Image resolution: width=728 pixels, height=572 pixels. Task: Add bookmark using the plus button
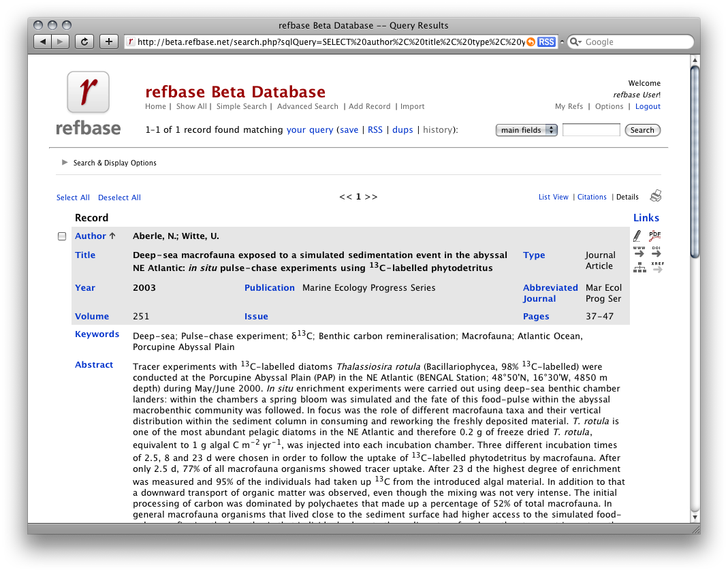[x=109, y=42]
